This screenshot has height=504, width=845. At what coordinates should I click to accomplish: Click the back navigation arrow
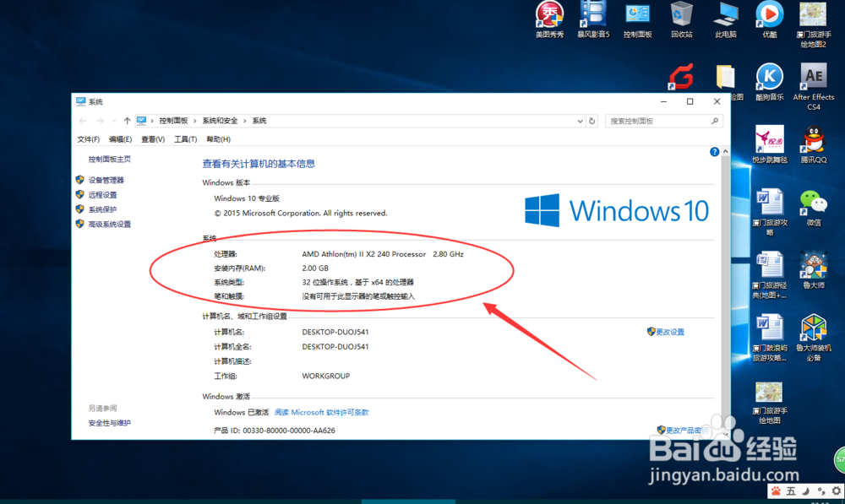(83, 122)
